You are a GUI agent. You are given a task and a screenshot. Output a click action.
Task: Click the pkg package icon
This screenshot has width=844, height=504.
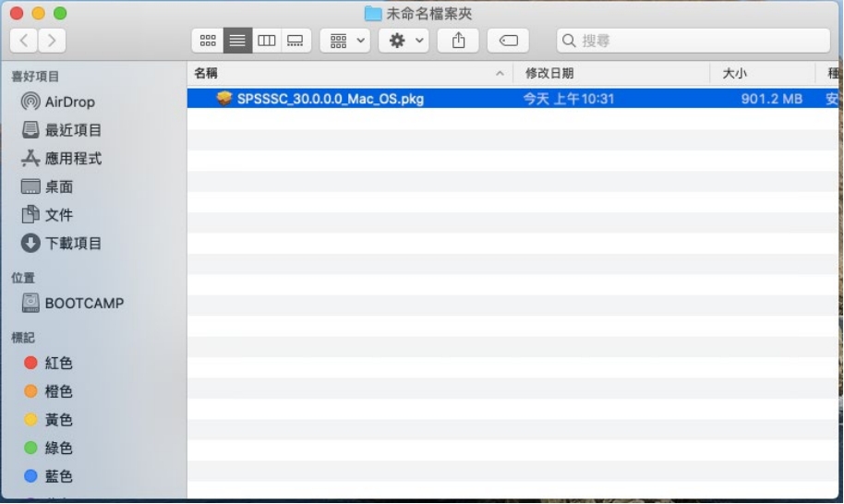click(x=223, y=99)
